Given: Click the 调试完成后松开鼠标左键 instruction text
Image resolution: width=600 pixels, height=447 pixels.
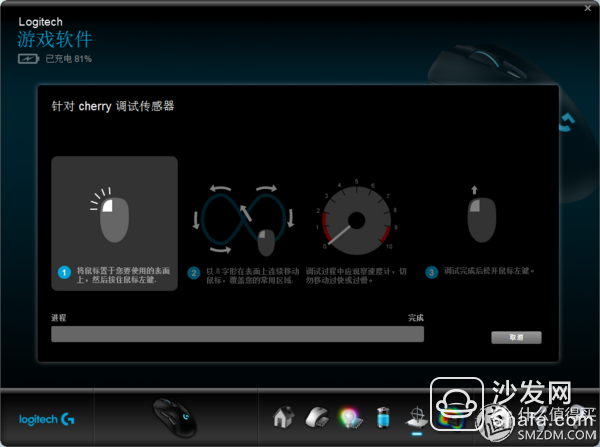Looking at the screenshot, I should [x=489, y=271].
